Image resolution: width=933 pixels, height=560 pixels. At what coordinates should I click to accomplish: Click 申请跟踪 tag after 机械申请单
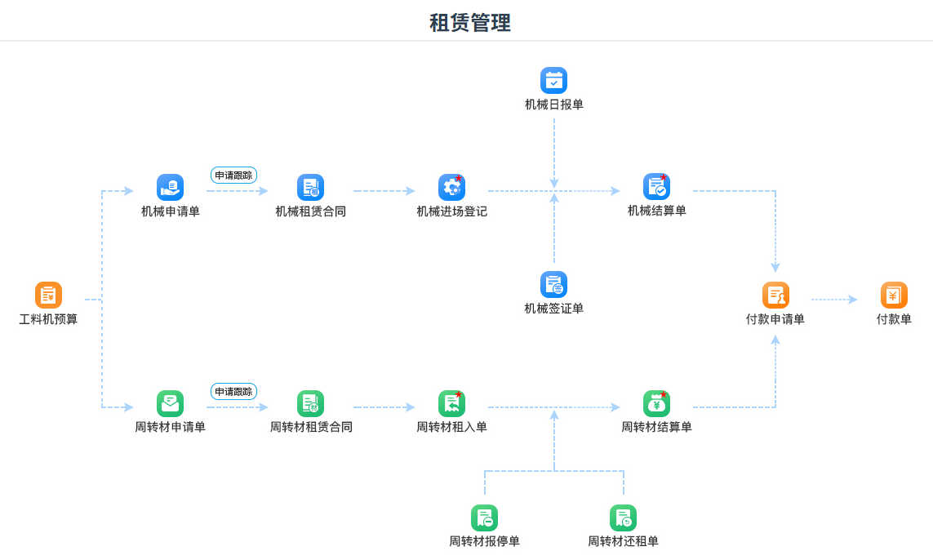pos(233,175)
